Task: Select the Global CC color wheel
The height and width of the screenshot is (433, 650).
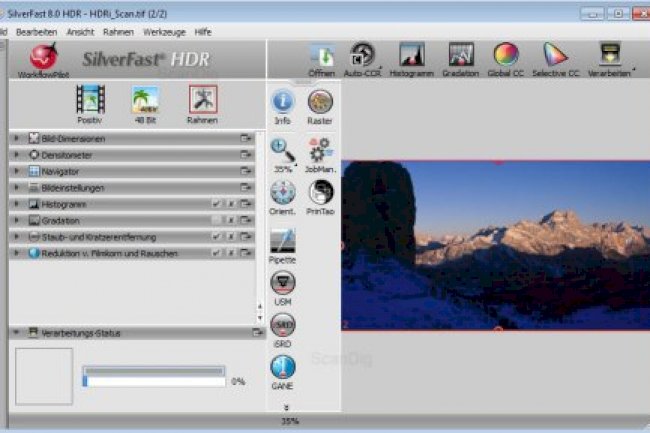Action: (506, 56)
